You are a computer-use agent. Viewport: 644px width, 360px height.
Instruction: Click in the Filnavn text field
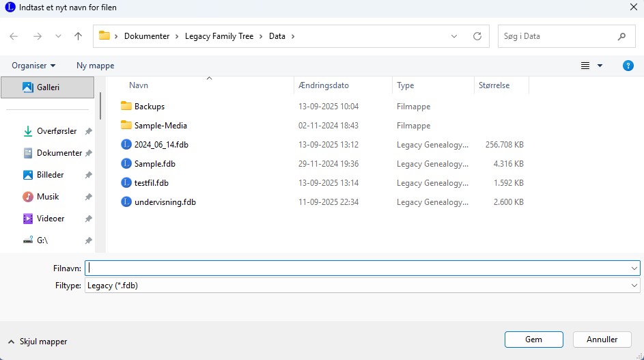click(355, 268)
